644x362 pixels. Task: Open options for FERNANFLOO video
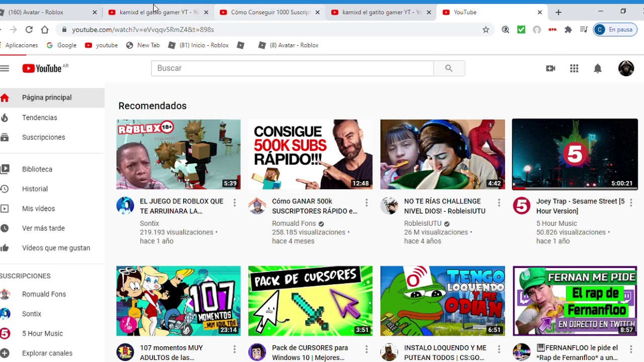pyautogui.click(x=631, y=349)
